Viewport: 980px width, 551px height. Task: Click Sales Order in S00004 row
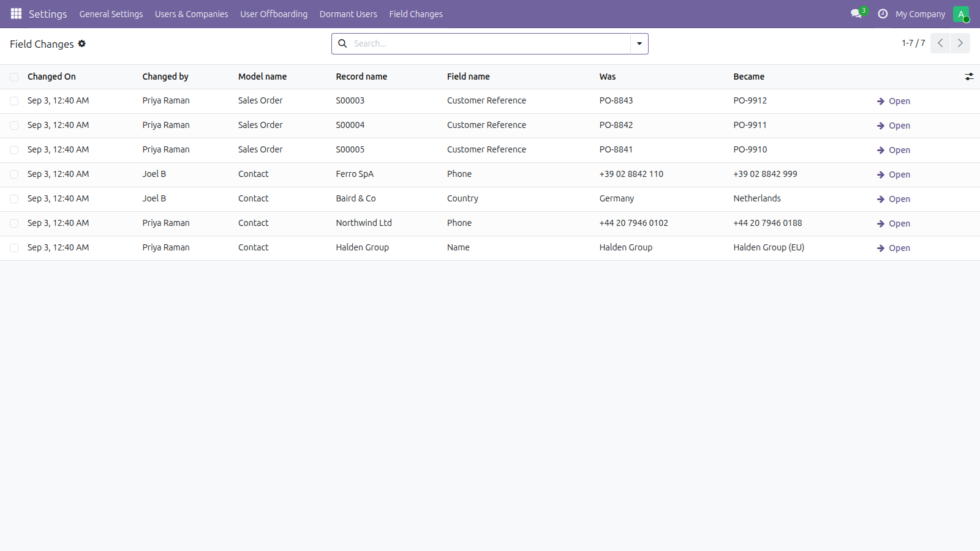[260, 125]
